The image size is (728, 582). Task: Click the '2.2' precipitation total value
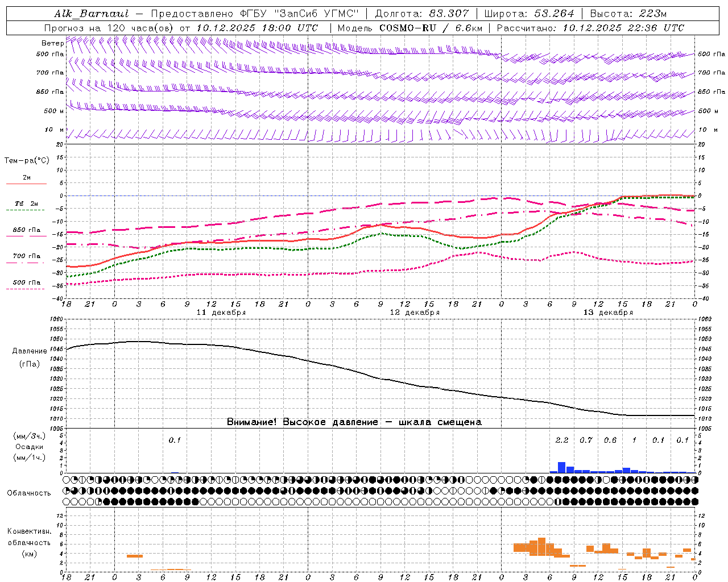tap(562, 440)
